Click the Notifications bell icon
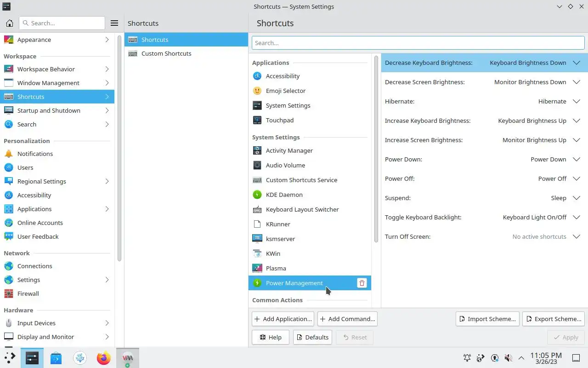 [9, 154]
